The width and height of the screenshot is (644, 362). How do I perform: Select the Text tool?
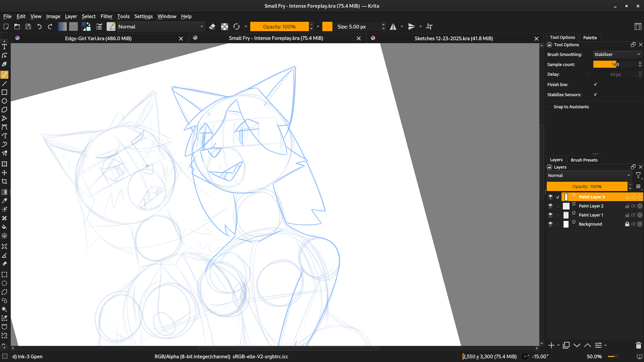4,47
